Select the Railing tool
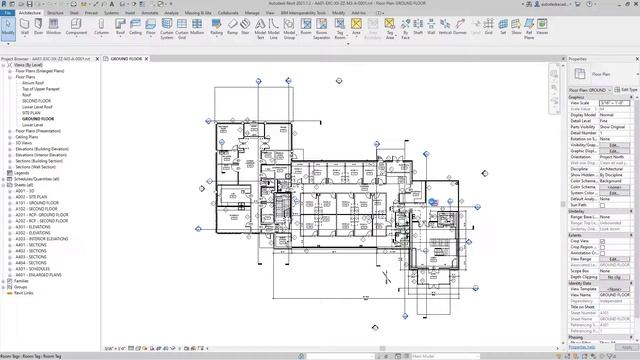The height and width of the screenshot is (360, 640). click(x=216, y=27)
